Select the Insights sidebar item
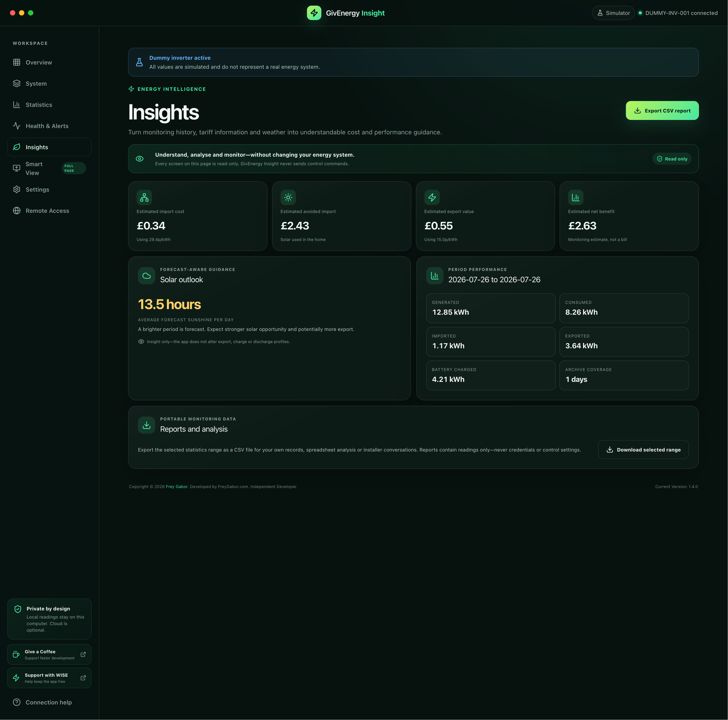The height and width of the screenshot is (720, 728). click(49, 147)
